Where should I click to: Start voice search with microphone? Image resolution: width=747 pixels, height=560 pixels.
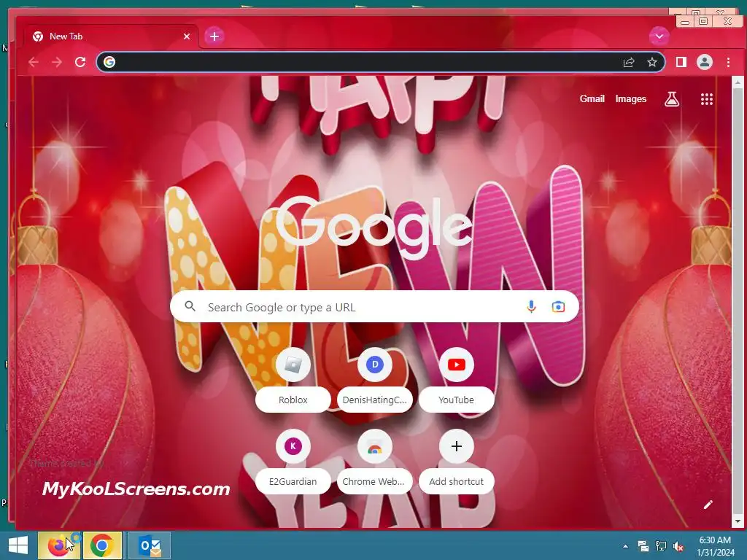[x=532, y=307]
